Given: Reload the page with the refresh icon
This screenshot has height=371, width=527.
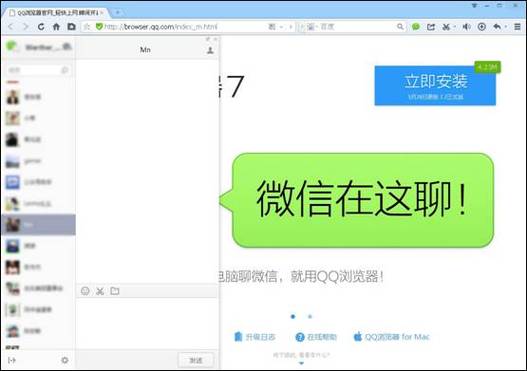Looking at the screenshot, I should tap(41, 27).
